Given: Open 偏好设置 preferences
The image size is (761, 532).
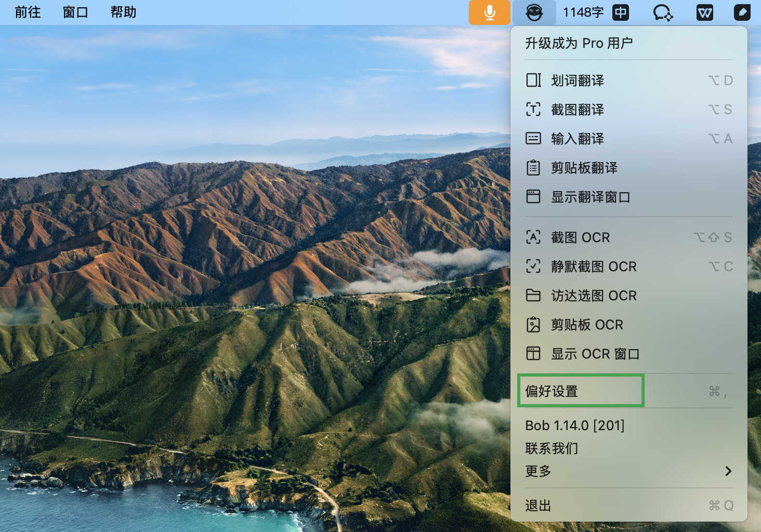Looking at the screenshot, I should click(x=629, y=391).
